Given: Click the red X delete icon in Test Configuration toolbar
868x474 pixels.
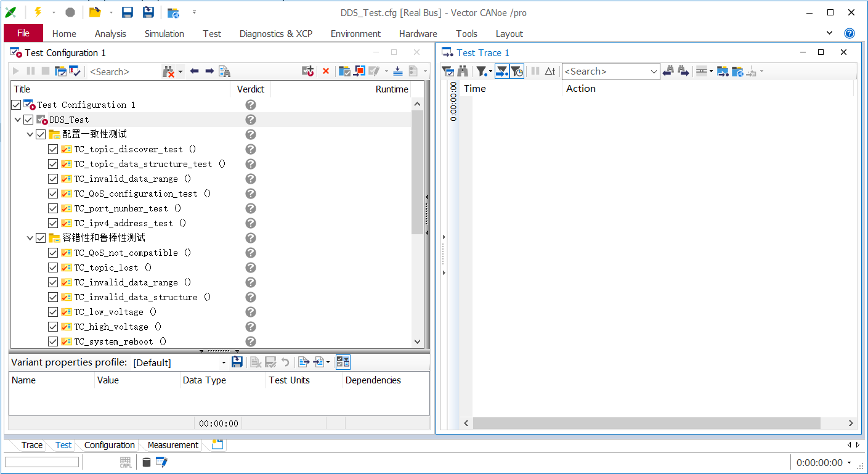Looking at the screenshot, I should click(326, 72).
